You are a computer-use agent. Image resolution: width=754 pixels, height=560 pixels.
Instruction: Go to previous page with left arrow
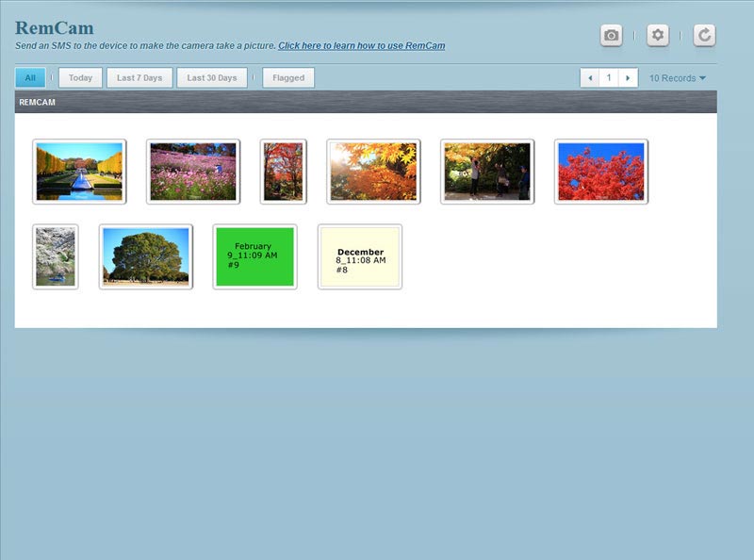(590, 78)
